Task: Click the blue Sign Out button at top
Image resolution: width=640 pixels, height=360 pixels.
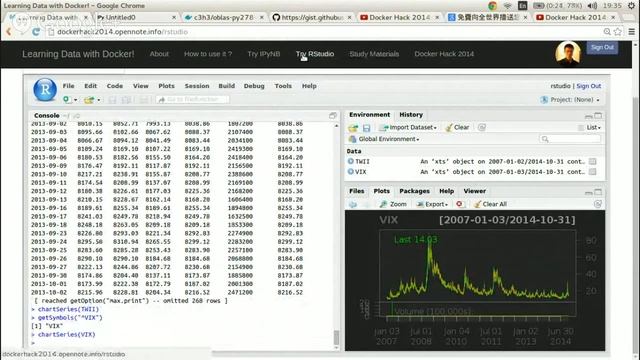Action: (x=602, y=47)
